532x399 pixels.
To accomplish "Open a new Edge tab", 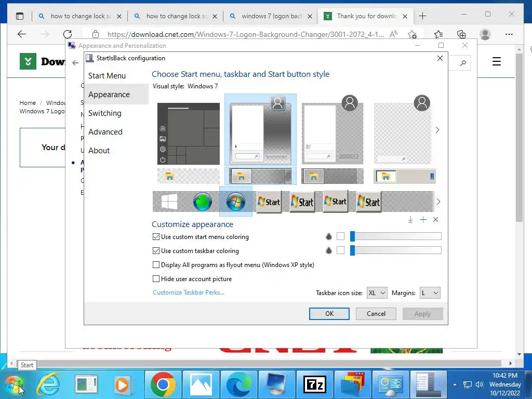I will point(422,16).
